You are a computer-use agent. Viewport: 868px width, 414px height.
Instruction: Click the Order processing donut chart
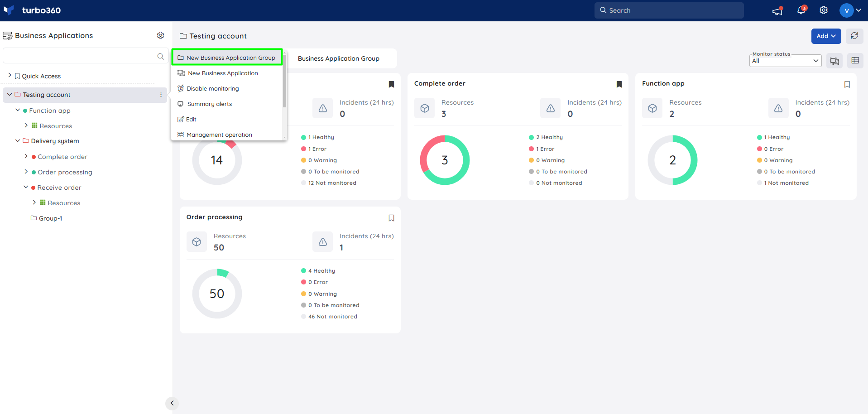pyautogui.click(x=217, y=294)
